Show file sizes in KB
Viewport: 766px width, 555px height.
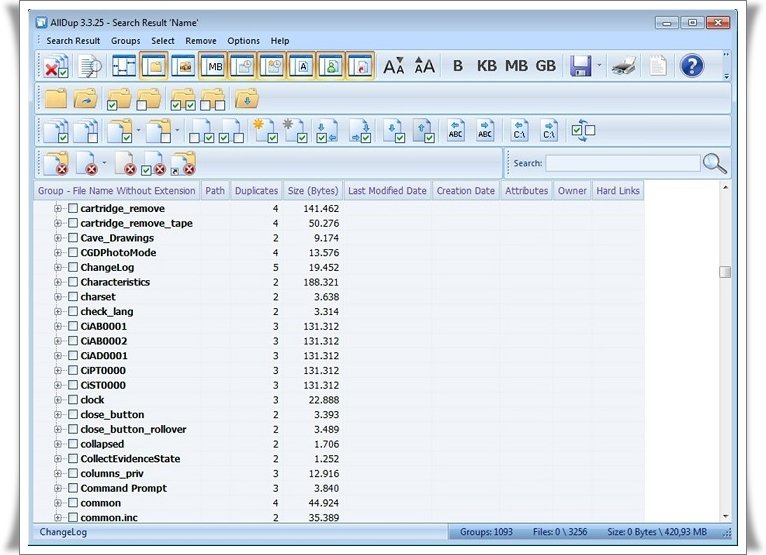coord(487,66)
